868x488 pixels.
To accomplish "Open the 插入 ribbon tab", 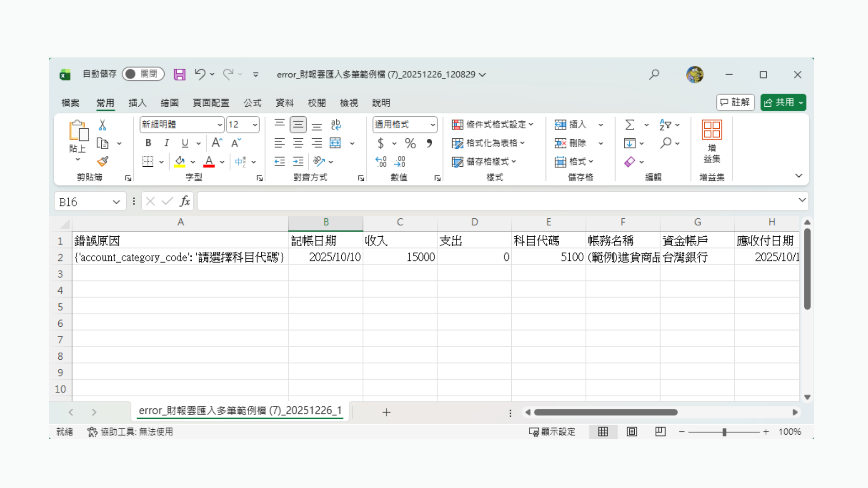I will coord(137,103).
